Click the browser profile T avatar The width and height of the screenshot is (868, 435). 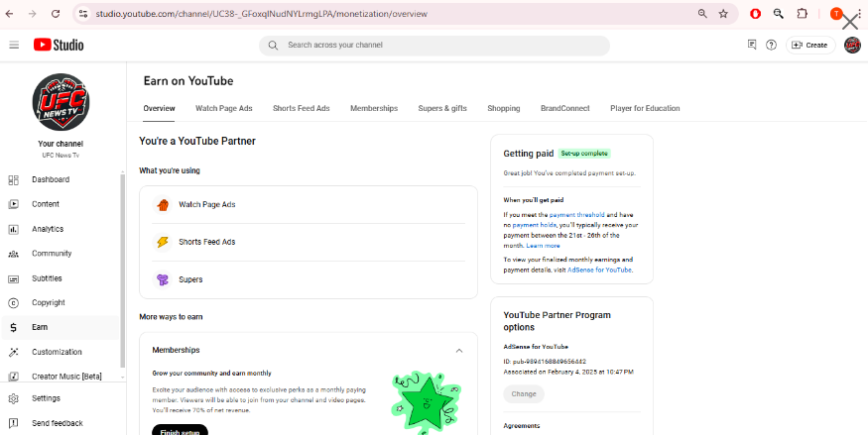pyautogui.click(x=836, y=14)
